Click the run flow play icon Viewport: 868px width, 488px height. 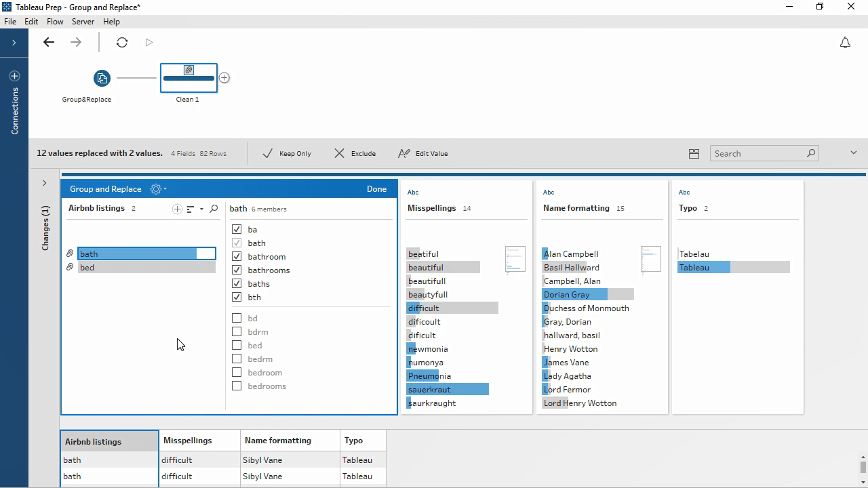click(149, 42)
